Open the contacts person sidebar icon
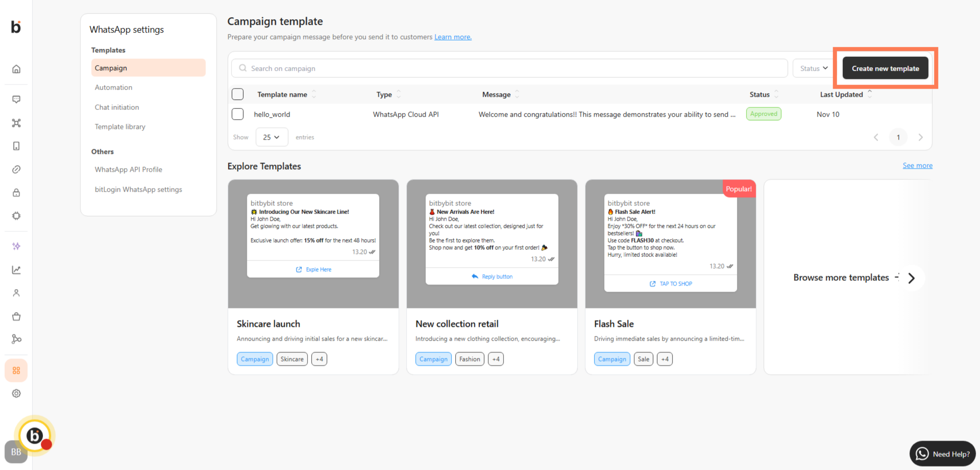The image size is (980, 470). point(16,293)
